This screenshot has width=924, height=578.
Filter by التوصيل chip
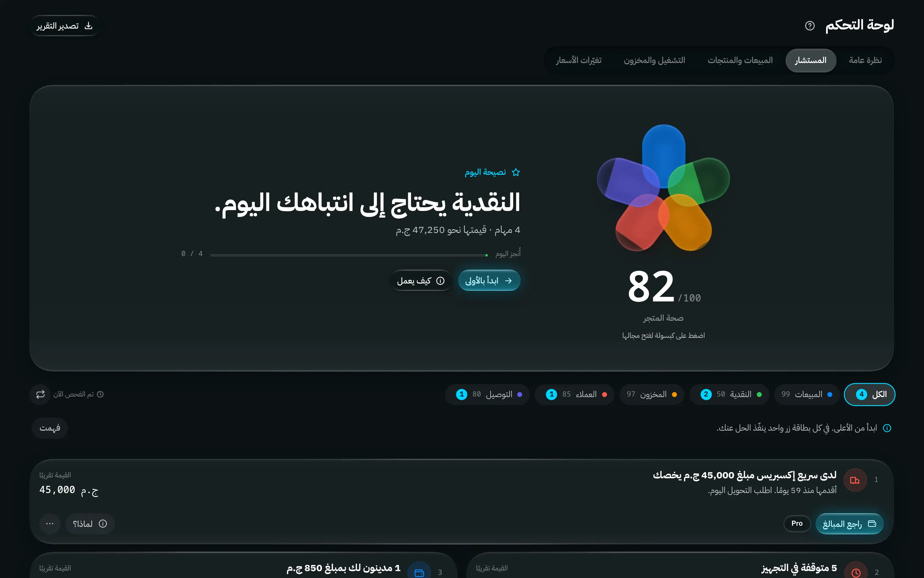coord(487,394)
